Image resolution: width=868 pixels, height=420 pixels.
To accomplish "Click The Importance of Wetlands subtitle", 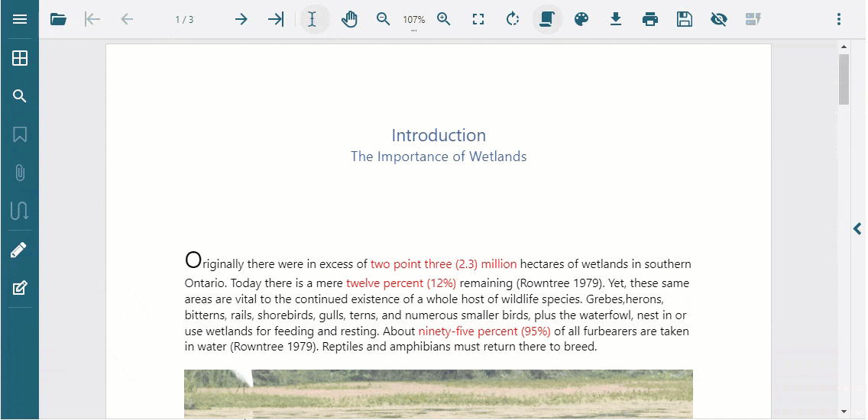I will tap(439, 157).
